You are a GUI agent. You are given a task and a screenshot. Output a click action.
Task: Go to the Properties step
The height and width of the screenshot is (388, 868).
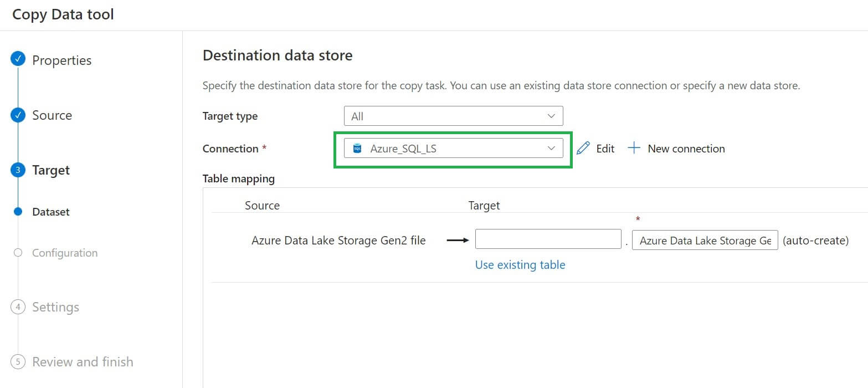[61, 60]
